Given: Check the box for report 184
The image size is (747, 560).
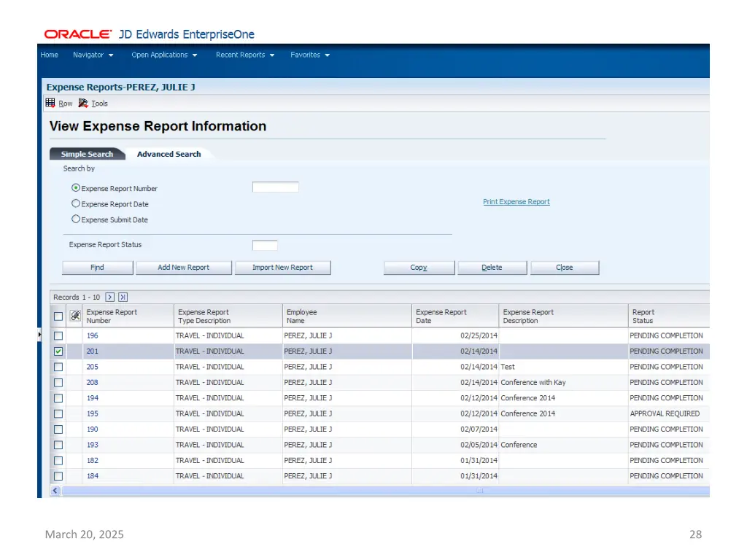Looking at the screenshot, I should tap(58, 476).
